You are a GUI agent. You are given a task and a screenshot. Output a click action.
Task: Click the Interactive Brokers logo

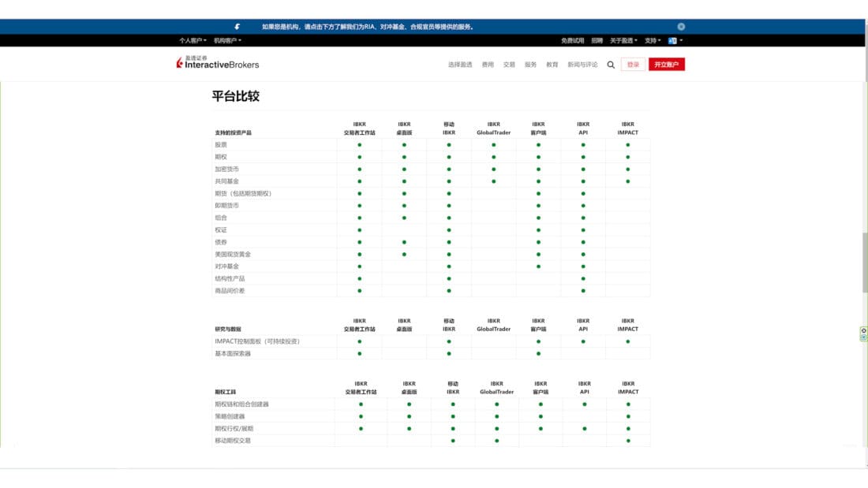click(x=218, y=63)
